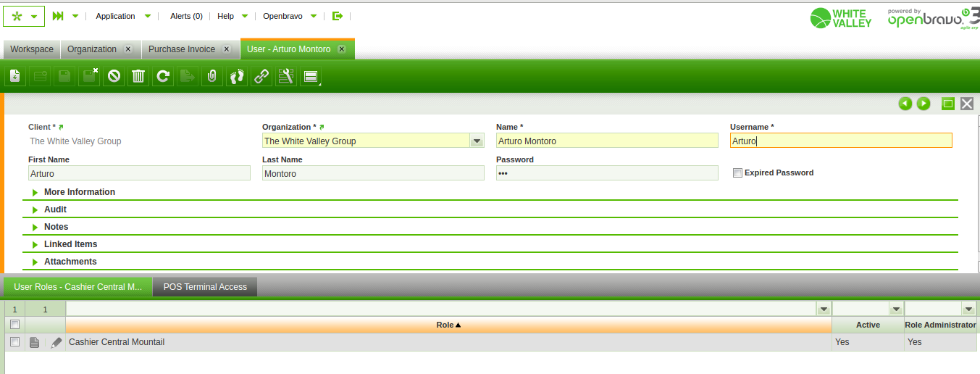The image size is (980, 374).
Task: Create a new record in grid view
Action: coord(40,75)
